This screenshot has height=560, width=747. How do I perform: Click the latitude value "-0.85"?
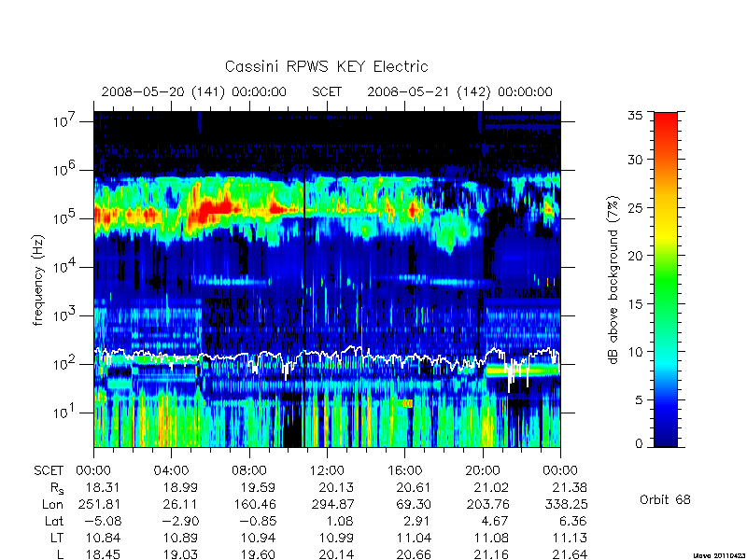(x=259, y=521)
